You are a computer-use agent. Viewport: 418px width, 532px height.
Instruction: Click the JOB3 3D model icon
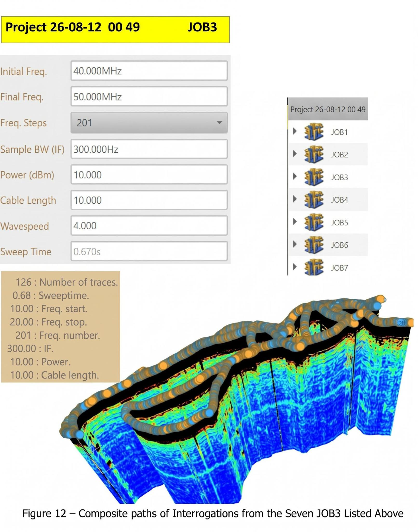point(314,177)
